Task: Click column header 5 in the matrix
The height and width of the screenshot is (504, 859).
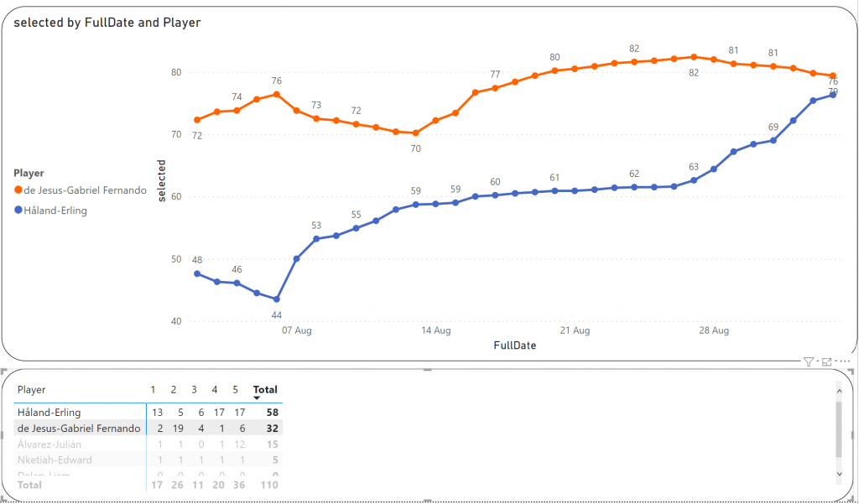Action: (236, 389)
